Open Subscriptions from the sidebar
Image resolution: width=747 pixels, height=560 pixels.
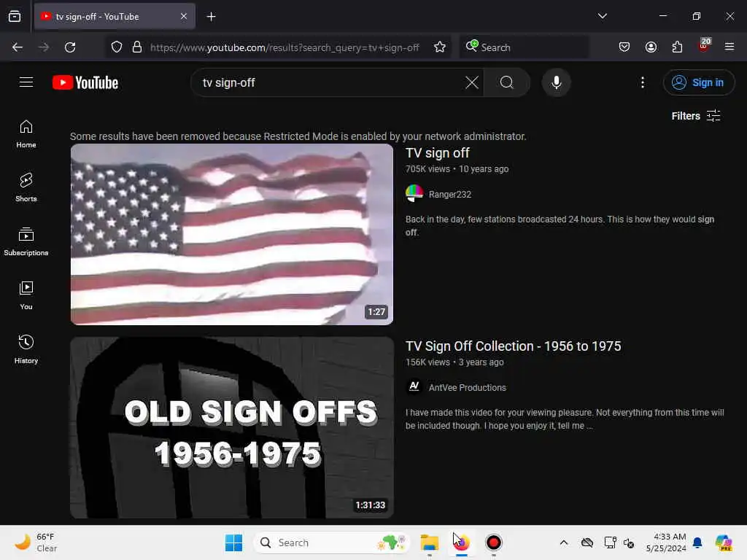pyautogui.click(x=26, y=241)
